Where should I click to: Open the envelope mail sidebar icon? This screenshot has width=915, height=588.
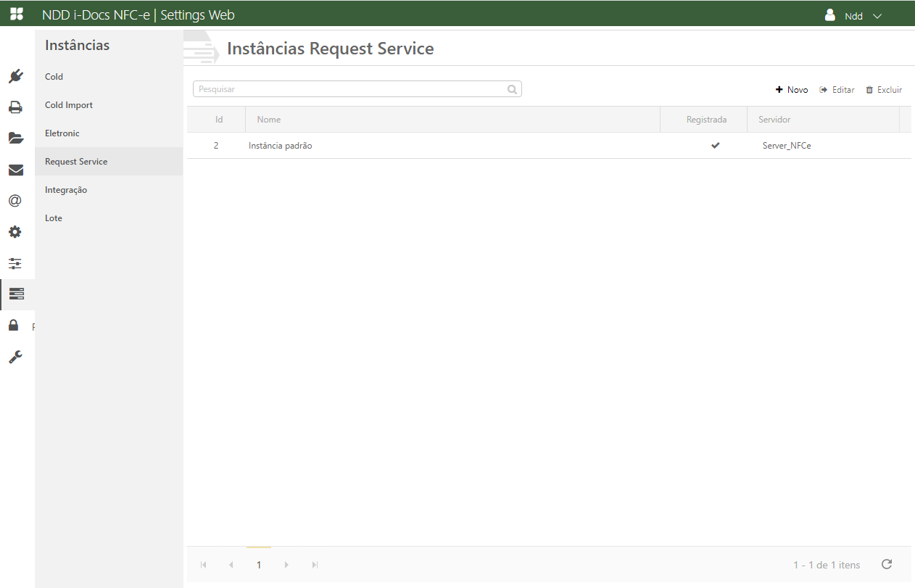click(x=15, y=170)
